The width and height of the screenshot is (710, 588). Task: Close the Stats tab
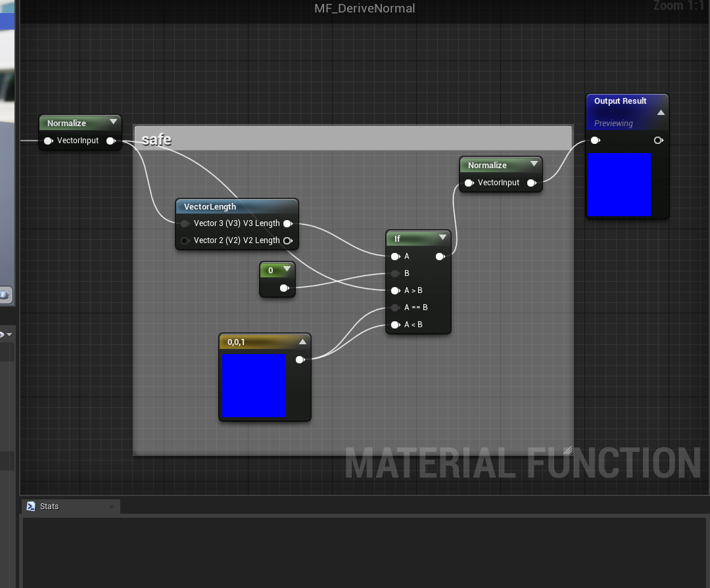112,507
